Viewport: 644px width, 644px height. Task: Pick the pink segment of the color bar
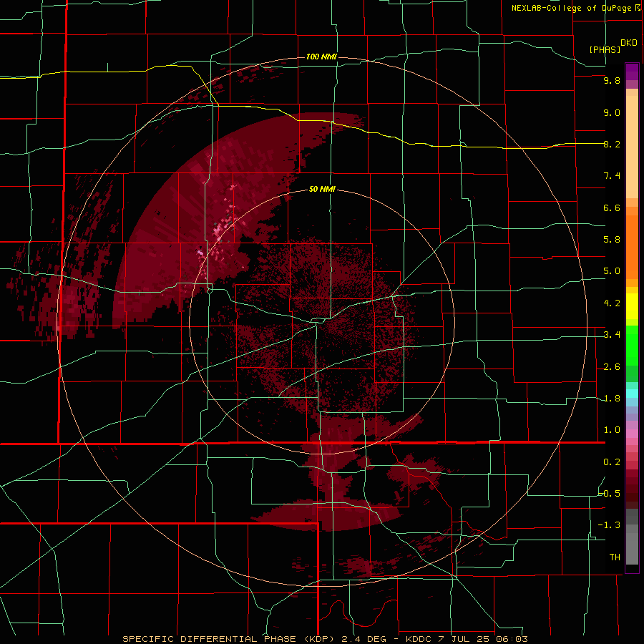[632, 434]
